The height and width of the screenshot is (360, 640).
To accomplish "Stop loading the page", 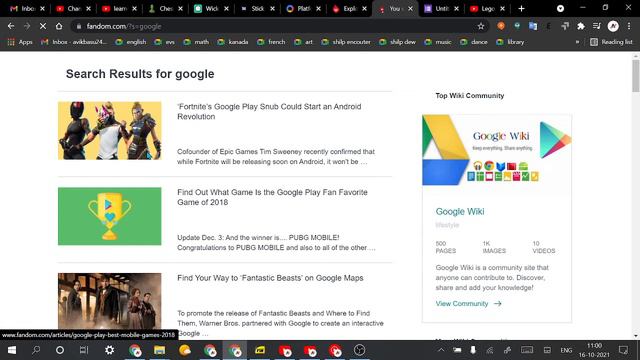I will click(43, 26).
